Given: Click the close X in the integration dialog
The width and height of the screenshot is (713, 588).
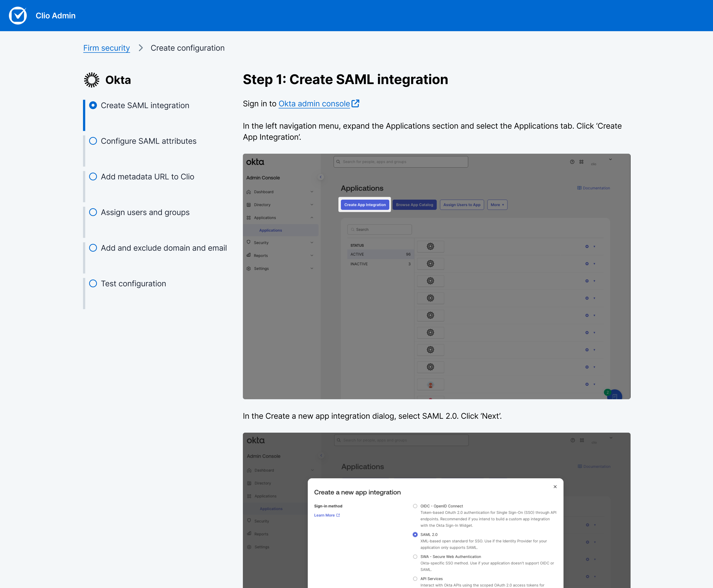Looking at the screenshot, I should (x=555, y=487).
